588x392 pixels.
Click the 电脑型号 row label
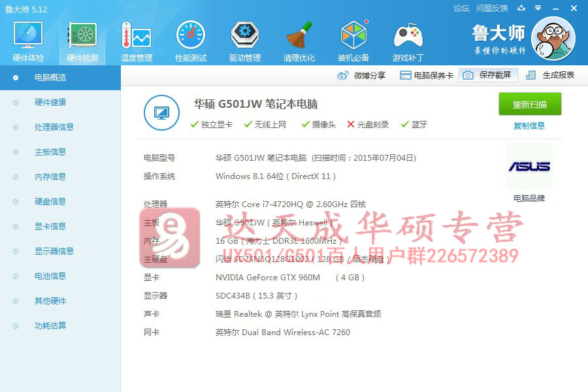159,158
